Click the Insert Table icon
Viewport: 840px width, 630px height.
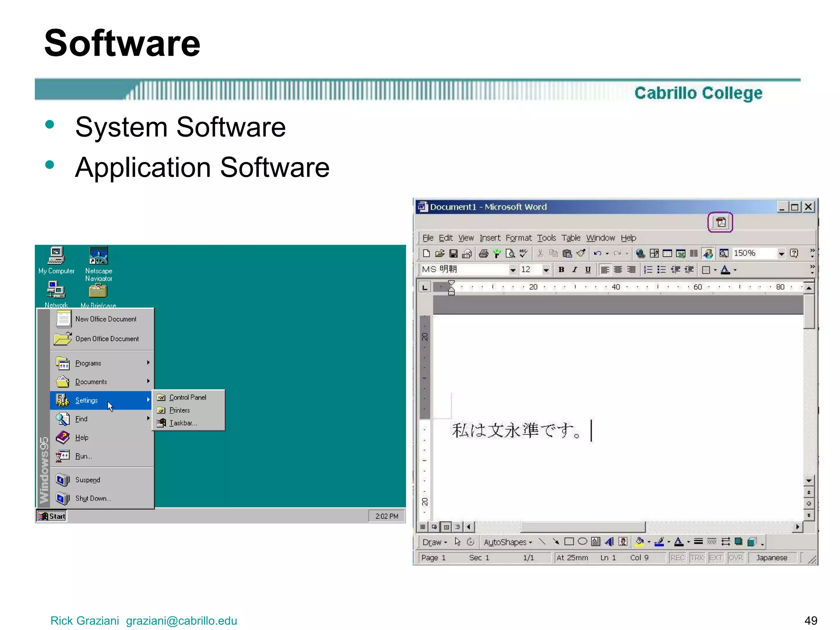point(667,253)
